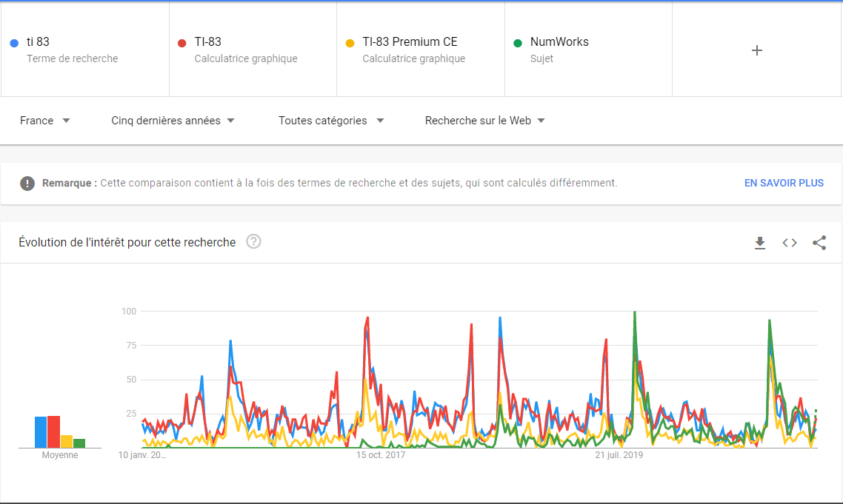Click the 15 oct. 2017 axis label
Screen dimensions: 843x504
click(381, 455)
